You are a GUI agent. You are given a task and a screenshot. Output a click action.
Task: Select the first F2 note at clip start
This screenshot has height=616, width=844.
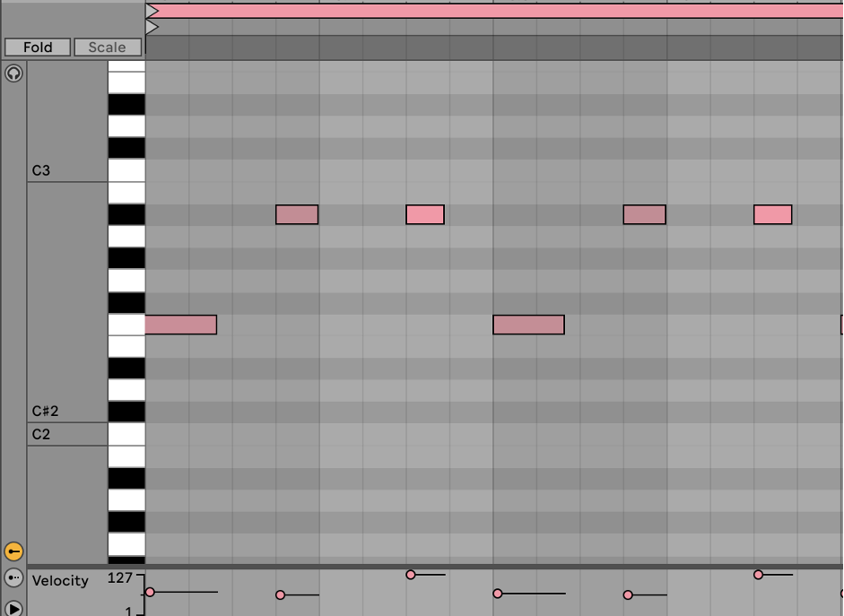pos(181,325)
